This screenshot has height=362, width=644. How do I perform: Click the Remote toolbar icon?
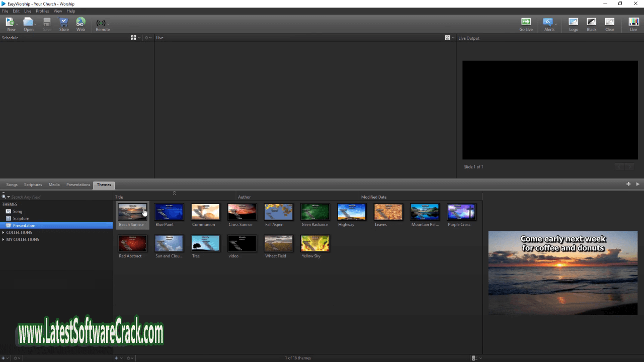coord(102,24)
